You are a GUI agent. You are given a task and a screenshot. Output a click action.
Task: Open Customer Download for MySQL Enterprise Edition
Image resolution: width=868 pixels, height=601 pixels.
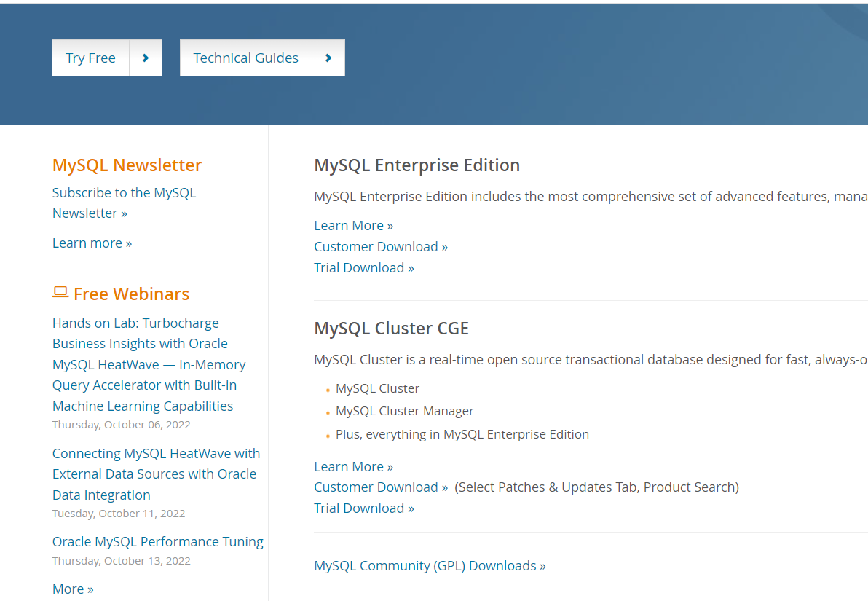[381, 247]
